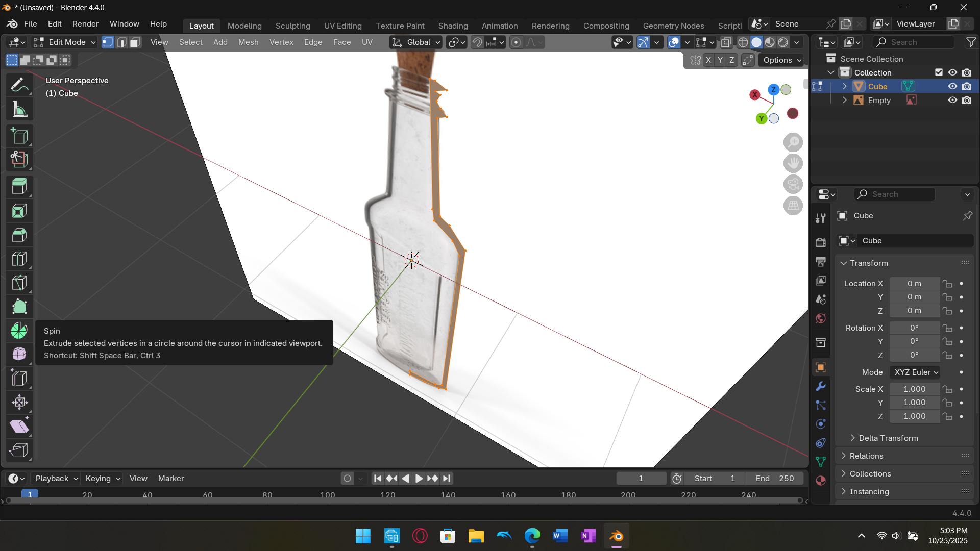This screenshot has height=551, width=980.
Task: Enable edge select mode
Action: [x=121, y=42]
